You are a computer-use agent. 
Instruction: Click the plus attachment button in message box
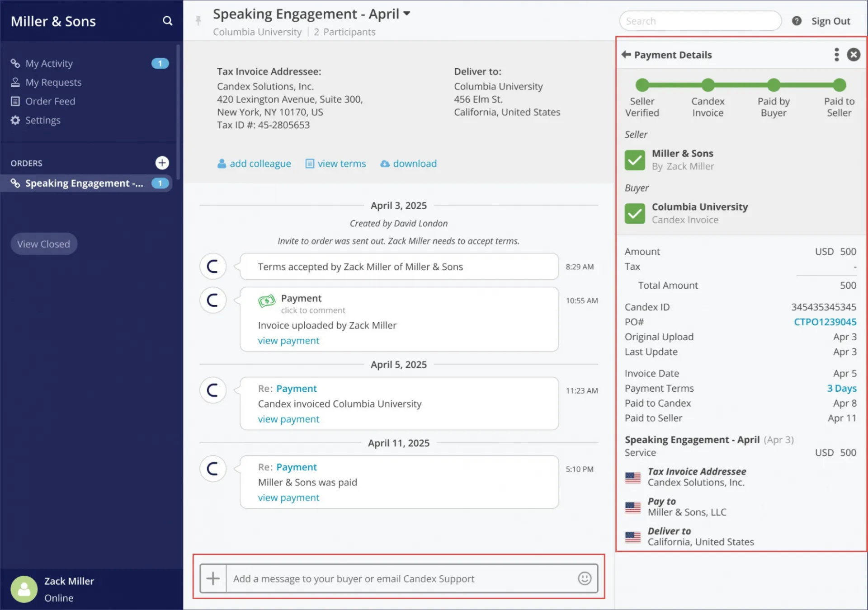coord(213,578)
